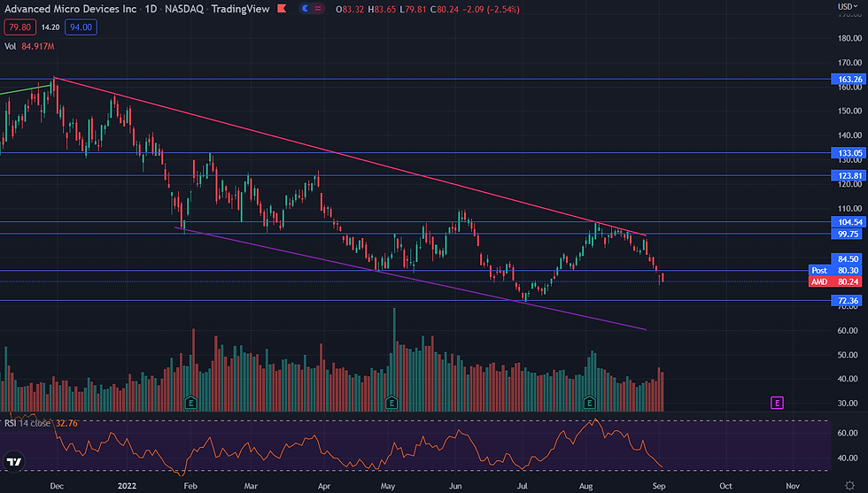Click the 2022 label on time axis

click(127, 486)
